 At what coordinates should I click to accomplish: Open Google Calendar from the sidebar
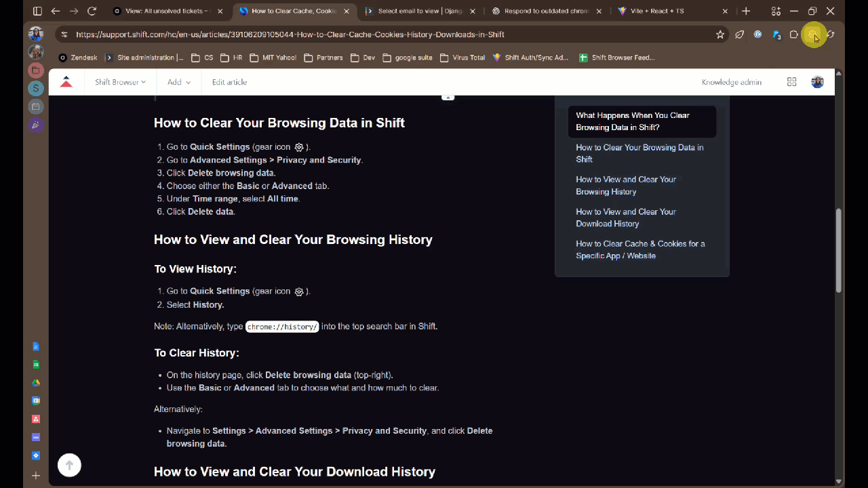36,401
